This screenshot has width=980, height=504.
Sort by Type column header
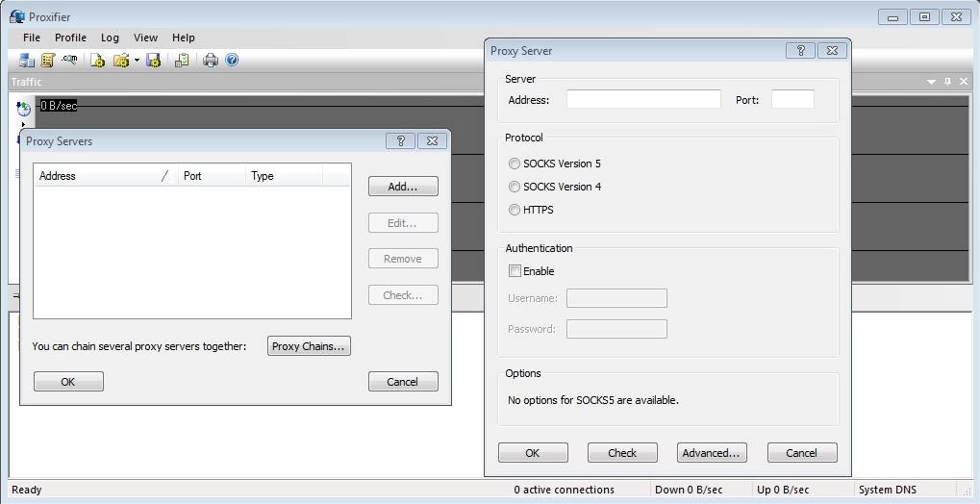pyautogui.click(x=285, y=176)
